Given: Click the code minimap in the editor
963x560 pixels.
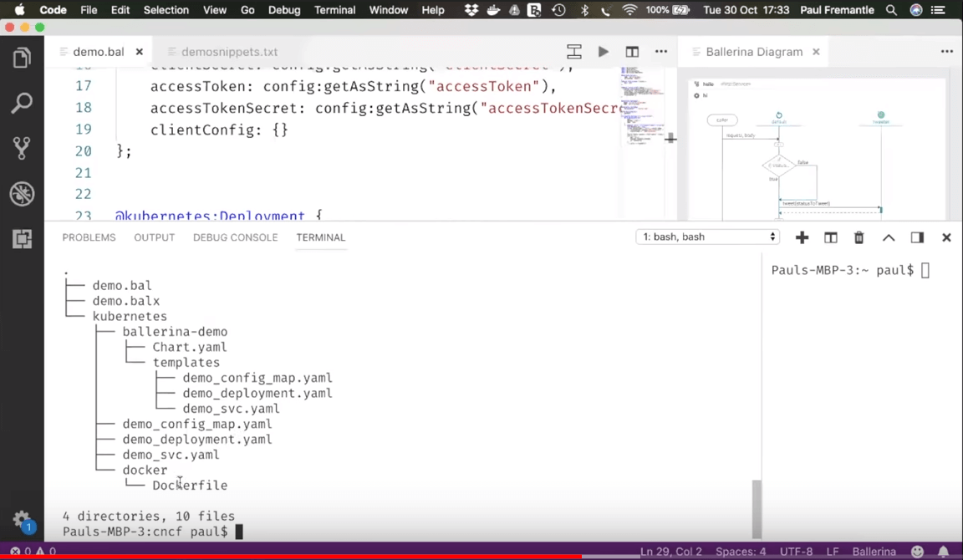Looking at the screenshot, I should pyautogui.click(x=642, y=105).
